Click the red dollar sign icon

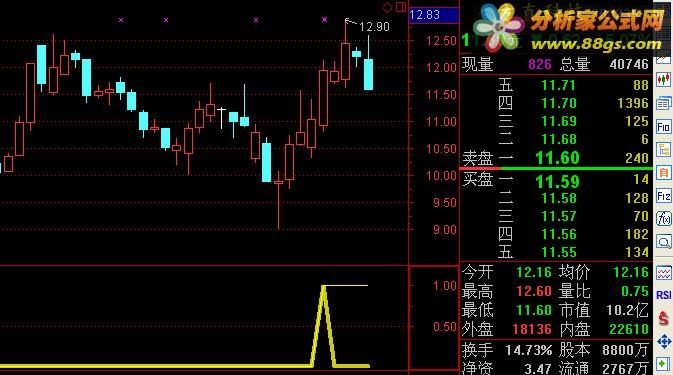click(664, 318)
